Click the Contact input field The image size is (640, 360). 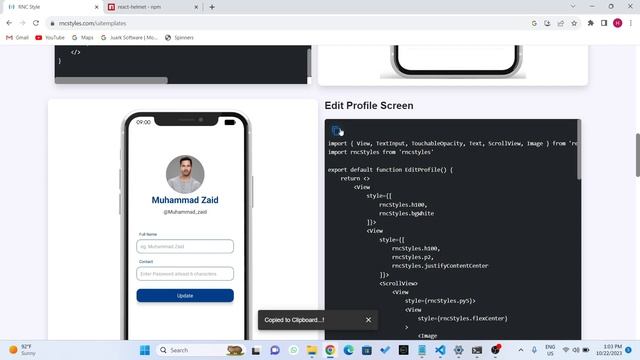[x=185, y=274]
